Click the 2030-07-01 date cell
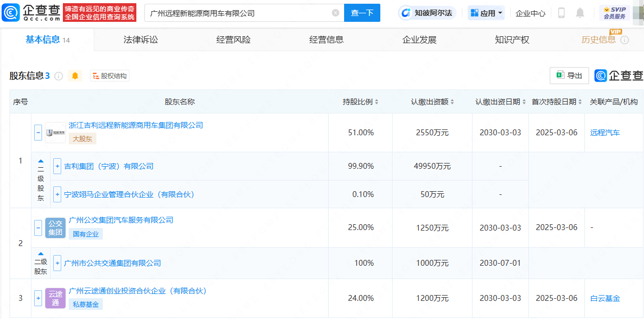The width and height of the screenshot is (644, 319). pos(501,263)
